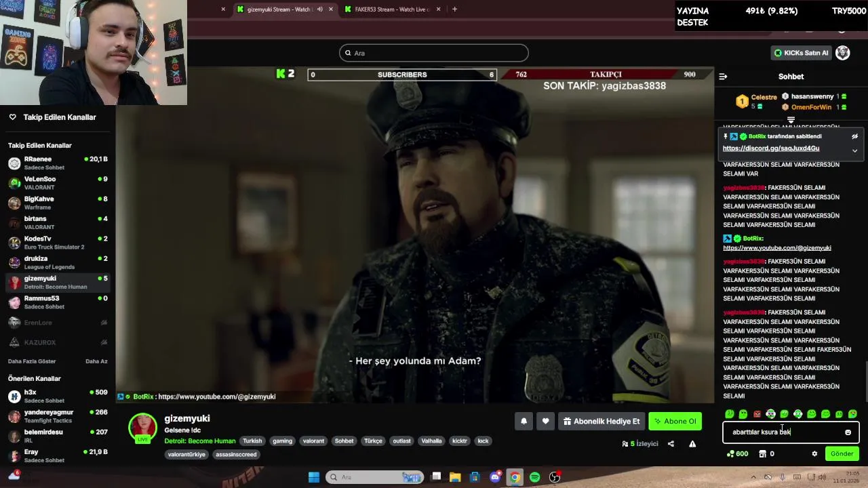Open recommended belemirdesu channel
This screenshot has height=488, width=868.
[x=58, y=436]
